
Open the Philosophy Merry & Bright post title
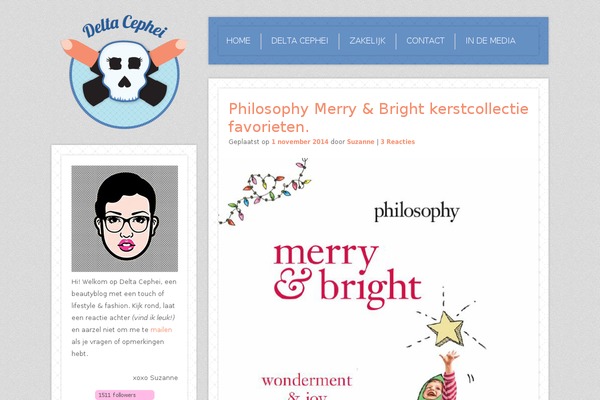tap(378, 118)
